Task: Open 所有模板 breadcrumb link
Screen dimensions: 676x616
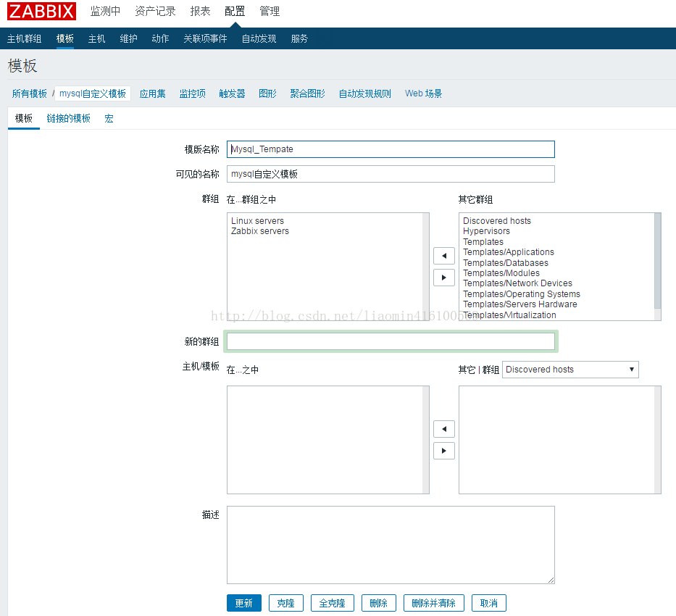Action: click(29, 93)
